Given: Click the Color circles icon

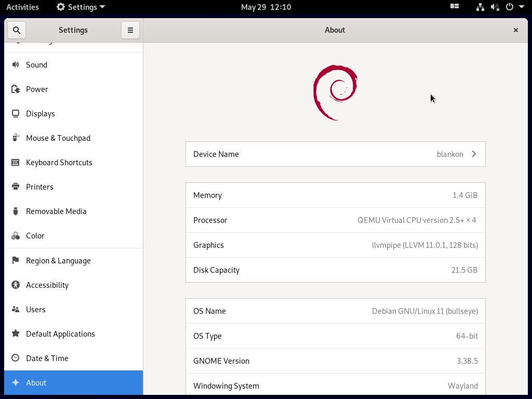Looking at the screenshot, I should [15, 235].
